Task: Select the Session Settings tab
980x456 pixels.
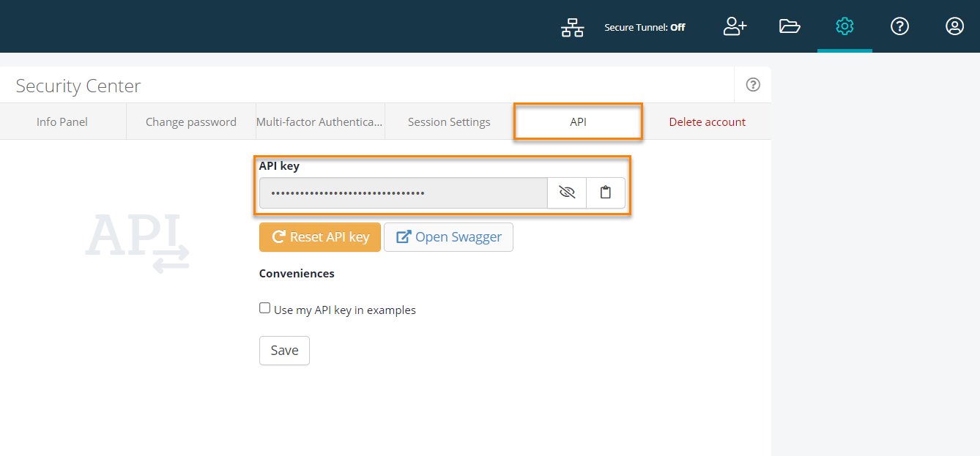Action: (x=448, y=122)
